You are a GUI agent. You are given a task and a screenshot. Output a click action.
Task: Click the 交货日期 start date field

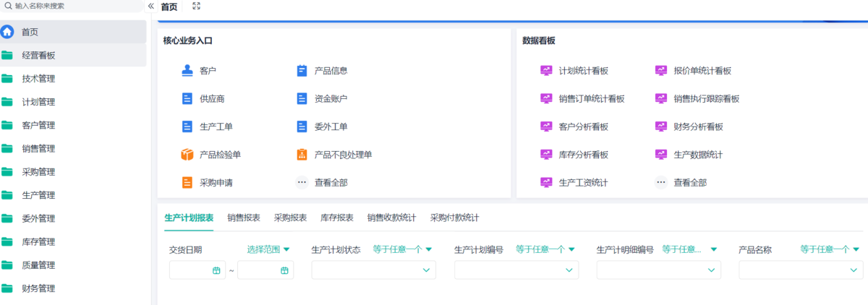(197, 270)
